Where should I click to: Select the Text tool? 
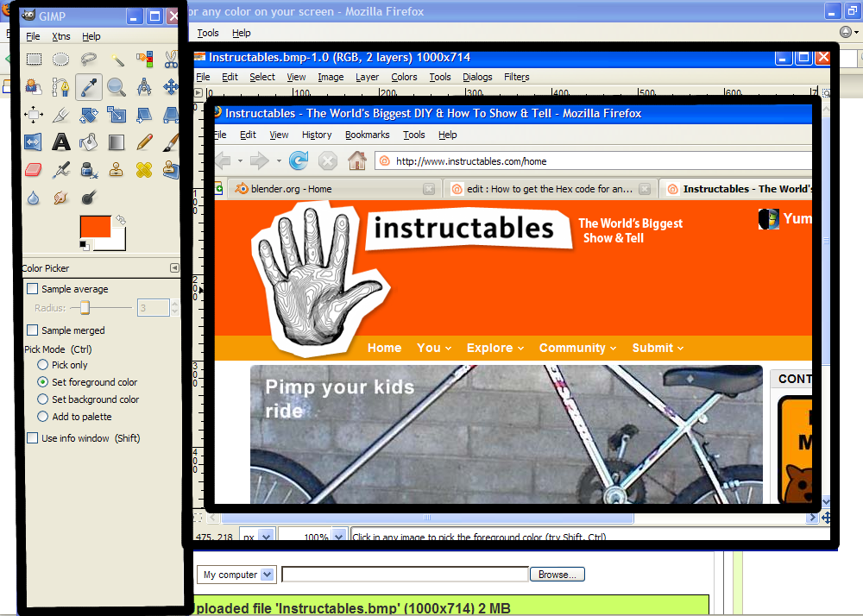[x=61, y=142]
